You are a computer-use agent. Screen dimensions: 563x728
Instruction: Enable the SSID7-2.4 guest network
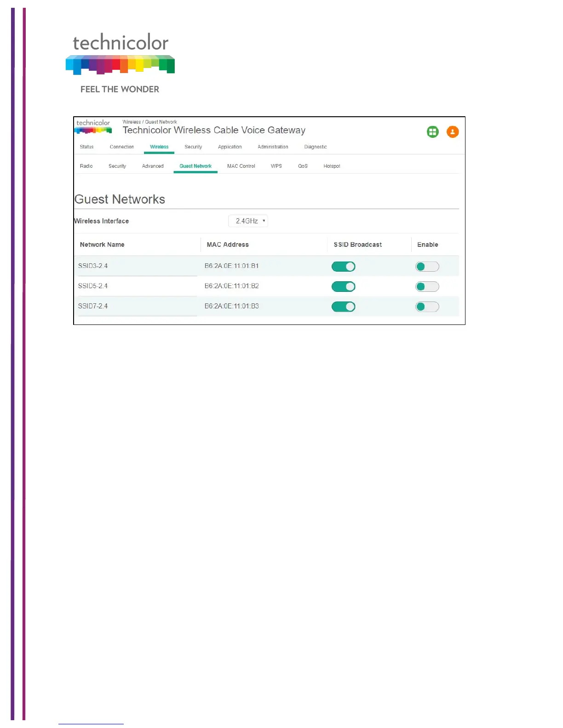[427, 307]
